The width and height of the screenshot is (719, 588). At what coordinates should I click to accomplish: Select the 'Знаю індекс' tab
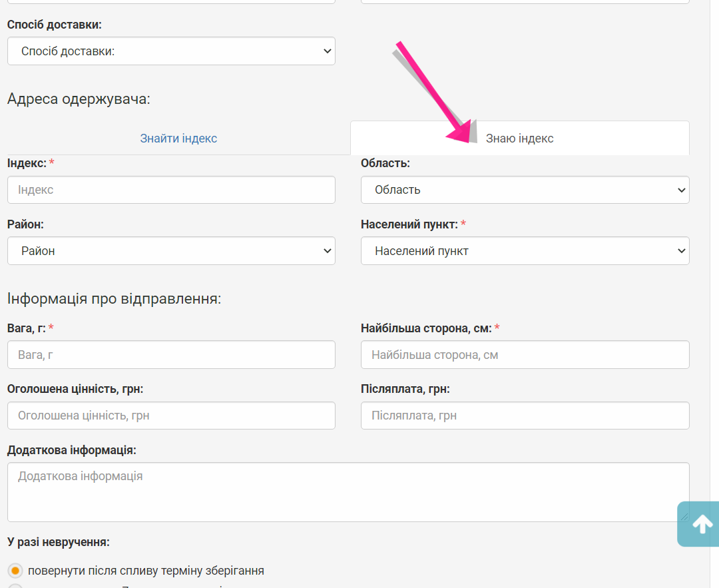[519, 139]
